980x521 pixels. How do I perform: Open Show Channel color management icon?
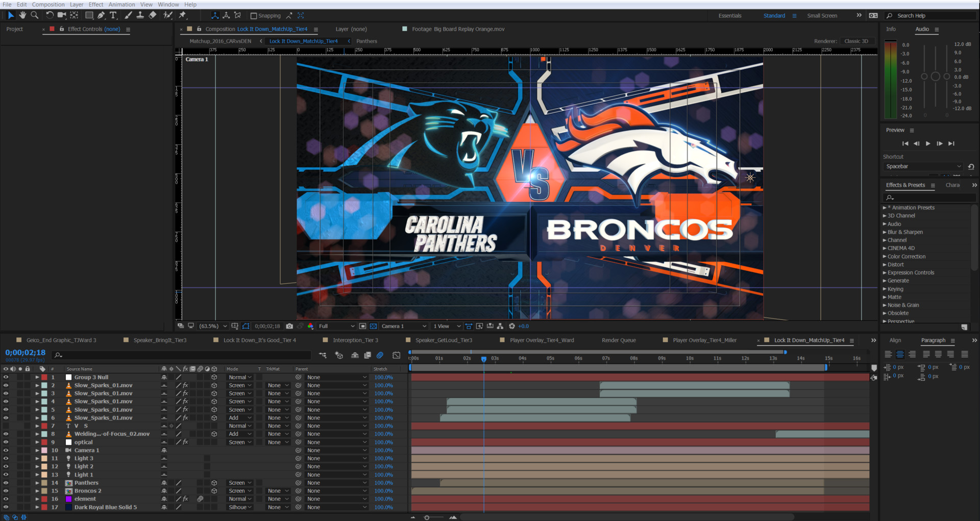click(x=310, y=326)
